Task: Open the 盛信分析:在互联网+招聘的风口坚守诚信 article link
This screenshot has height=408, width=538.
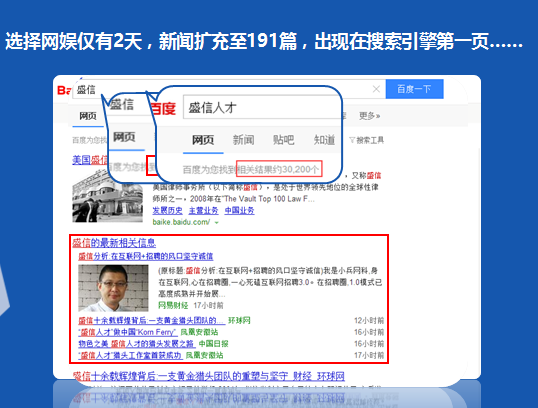Action: click(x=145, y=256)
